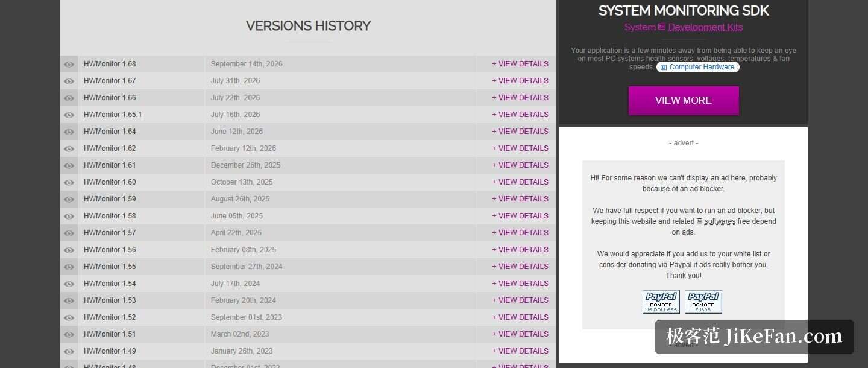Screen dimensions: 868x368
Task: Click the eye icon for HWMonitor 1.62
Action: pos(69,148)
